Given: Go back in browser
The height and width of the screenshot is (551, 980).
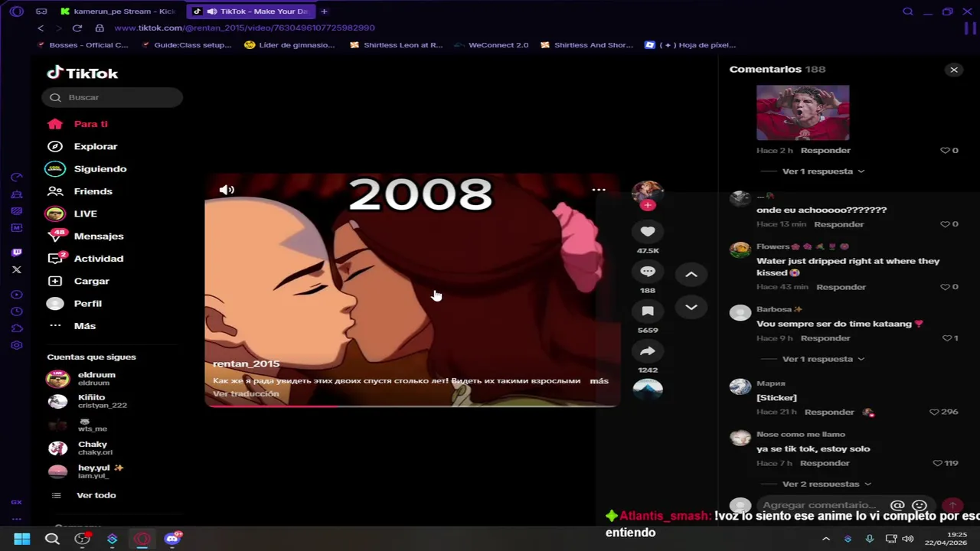Looking at the screenshot, I should click(x=41, y=28).
